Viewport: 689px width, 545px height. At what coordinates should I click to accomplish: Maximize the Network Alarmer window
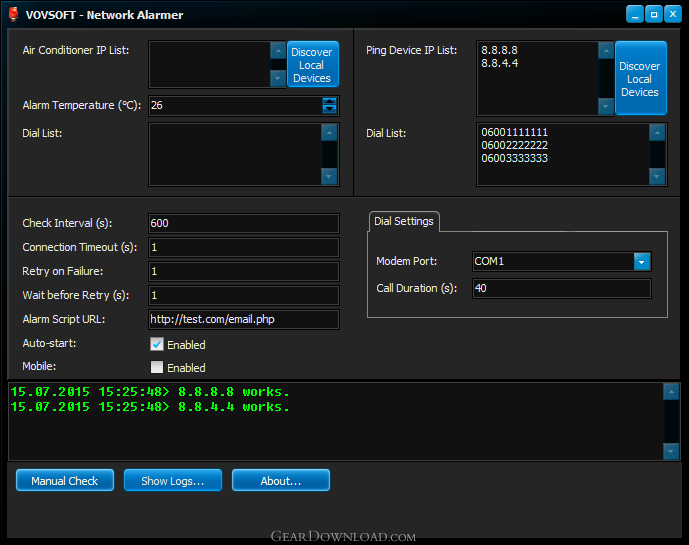pyautogui.click(x=653, y=15)
